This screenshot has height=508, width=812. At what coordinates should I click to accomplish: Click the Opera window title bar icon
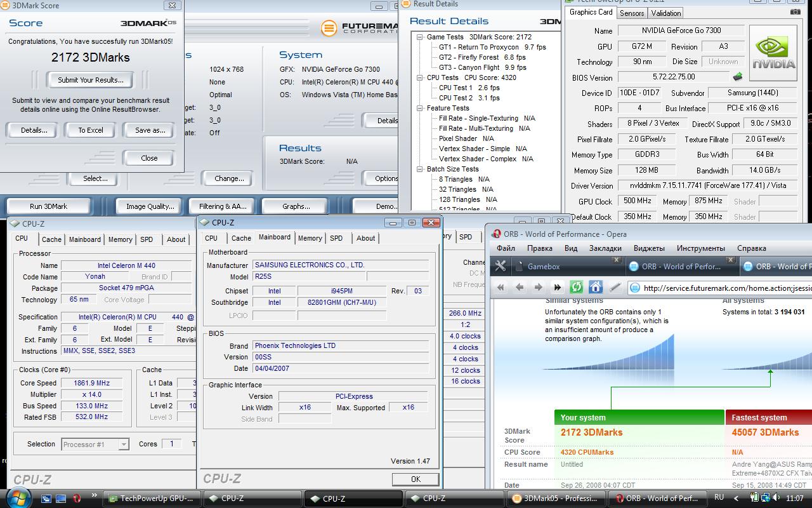[x=497, y=234]
